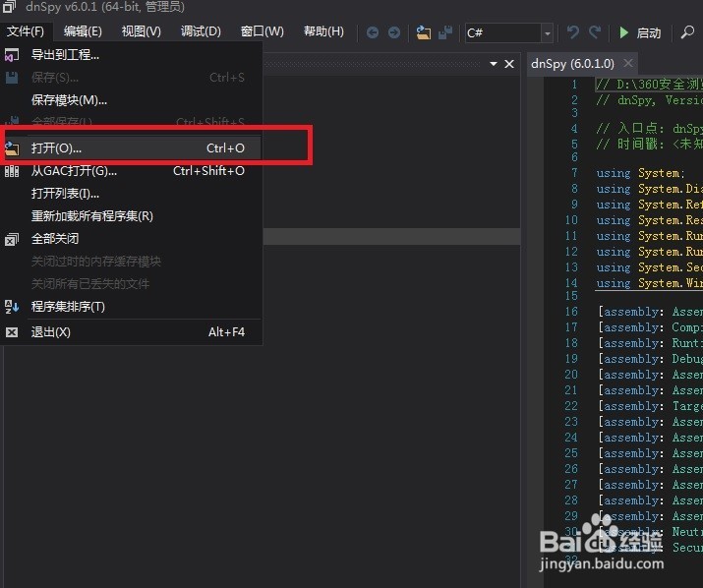Open the 视图(V) menu
This screenshot has height=588, width=703.
click(141, 31)
